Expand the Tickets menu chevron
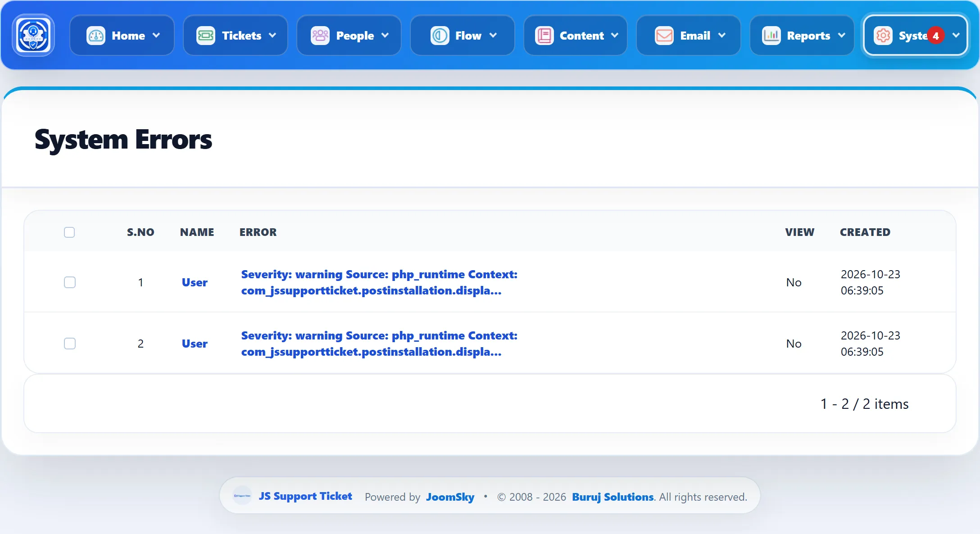 pos(272,36)
